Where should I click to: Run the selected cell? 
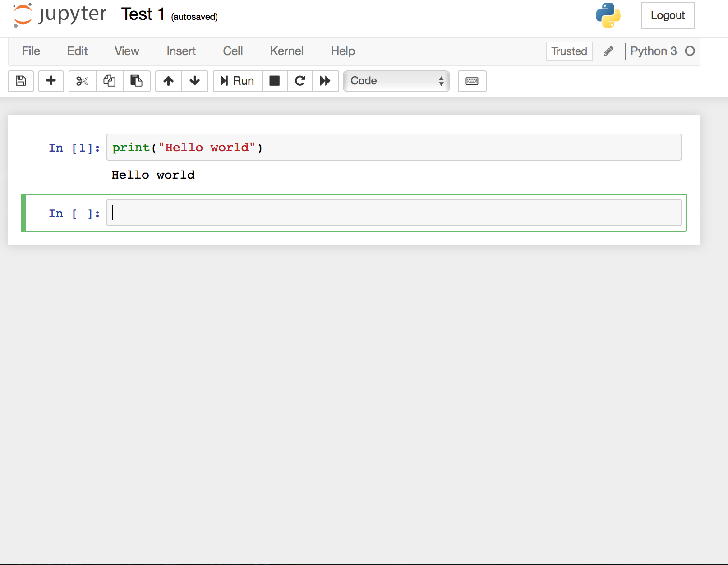pyautogui.click(x=238, y=81)
